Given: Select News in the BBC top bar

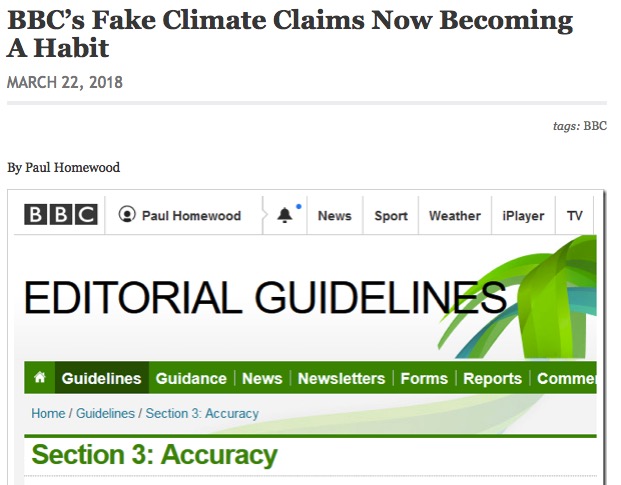Looking at the screenshot, I should [x=335, y=216].
